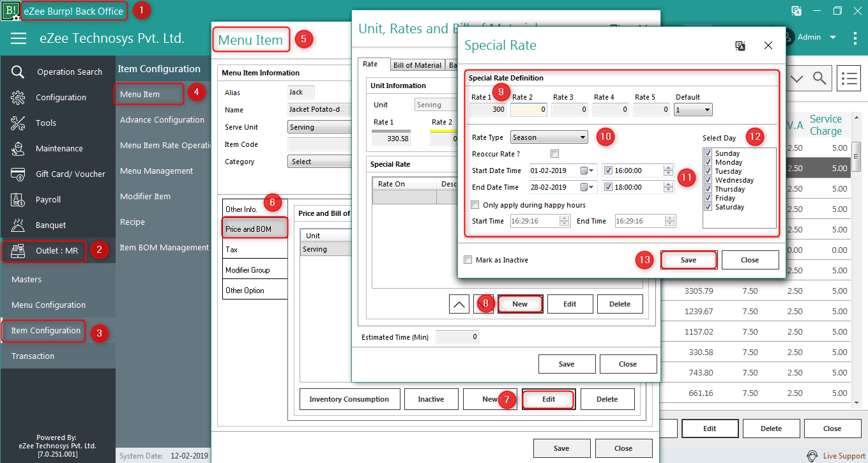Open the Tax side tab

coord(255,250)
